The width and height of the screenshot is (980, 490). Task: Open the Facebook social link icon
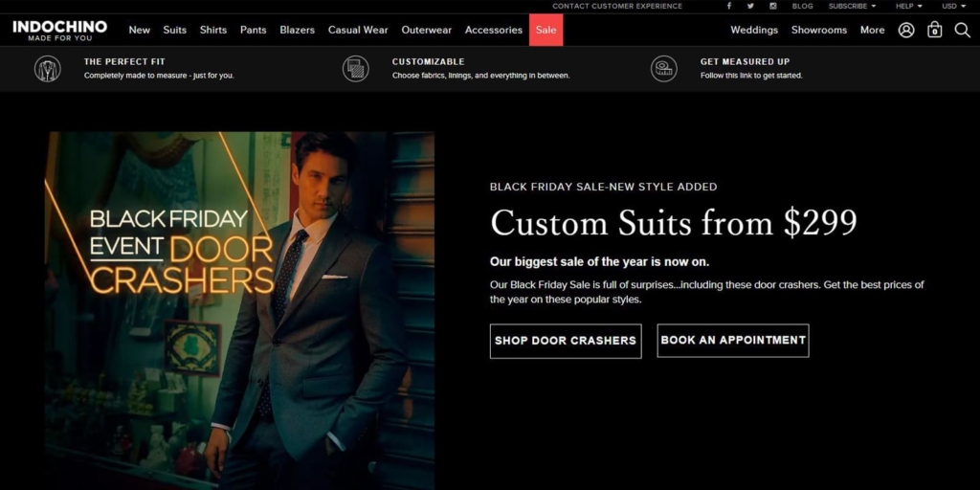pyautogui.click(x=729, y=6)
